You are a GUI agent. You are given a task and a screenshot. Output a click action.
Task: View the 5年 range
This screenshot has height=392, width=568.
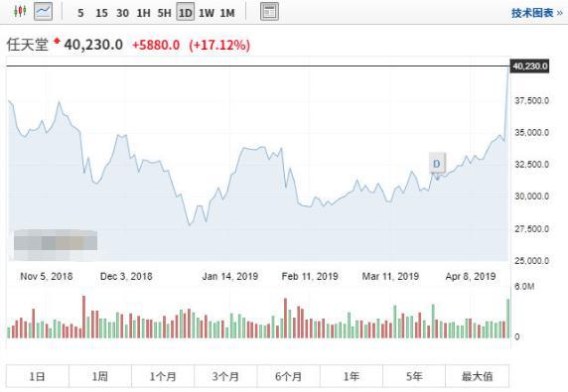[x=414, y=376]
